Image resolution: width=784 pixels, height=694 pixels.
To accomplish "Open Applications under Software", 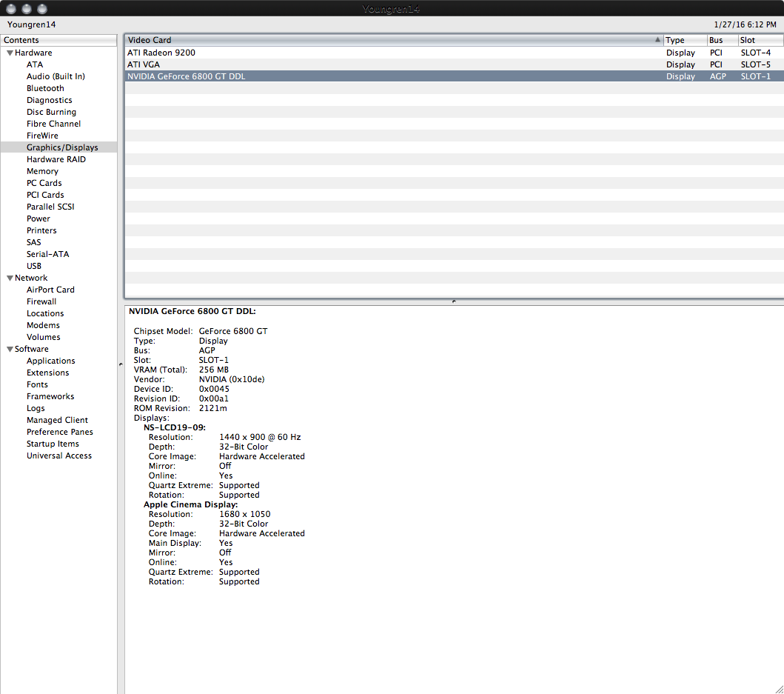I will [x=50, y=361].
